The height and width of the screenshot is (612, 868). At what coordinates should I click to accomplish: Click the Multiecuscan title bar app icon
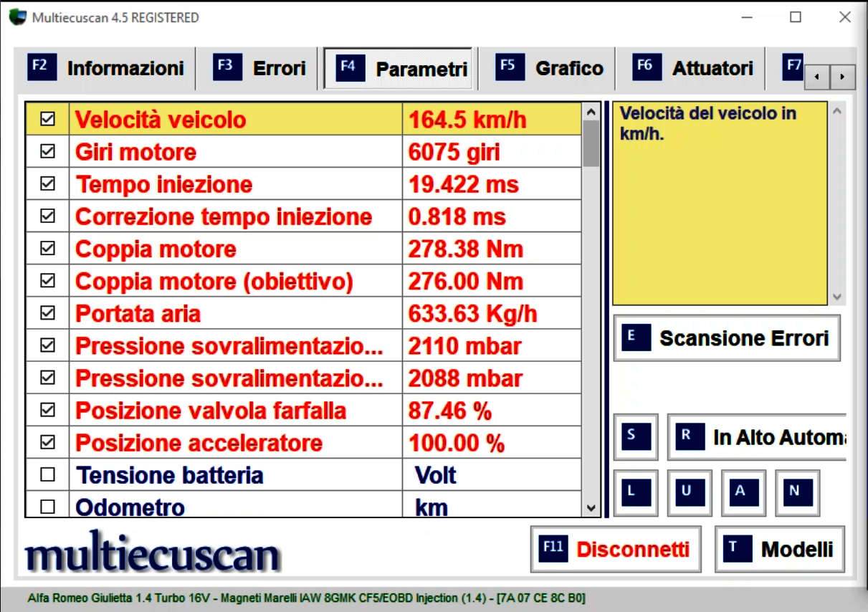pos(17,17)
